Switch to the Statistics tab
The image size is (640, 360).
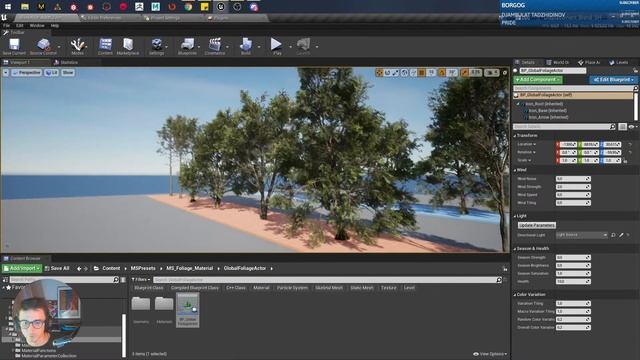click(66, 62)
